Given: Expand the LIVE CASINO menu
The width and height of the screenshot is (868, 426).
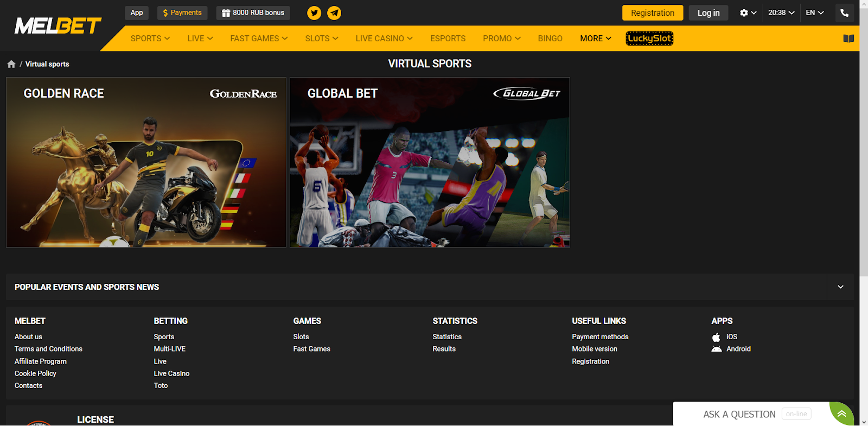Looking at the screenshot, I should pyautogui.click(x=384, y=39).
